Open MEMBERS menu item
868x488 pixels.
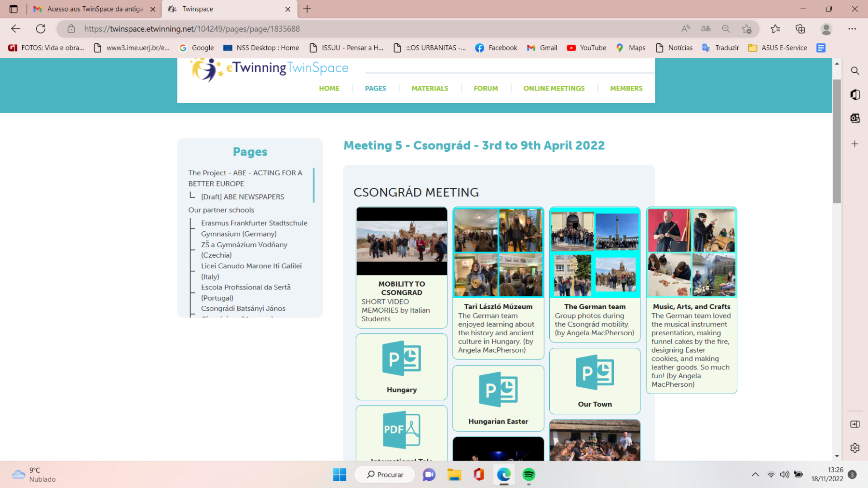626,88
